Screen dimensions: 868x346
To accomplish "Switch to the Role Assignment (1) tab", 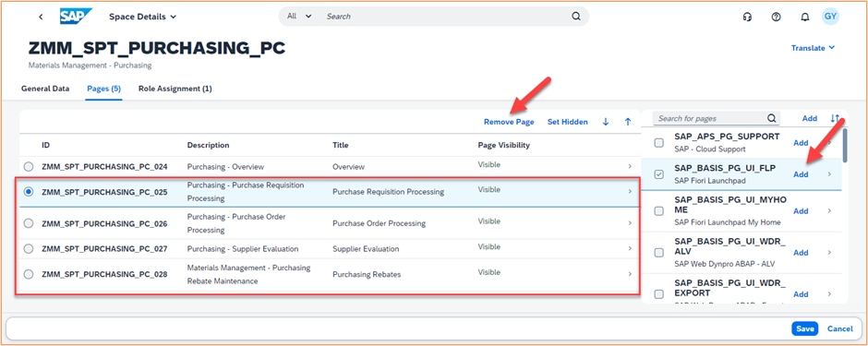I will 175,89.
